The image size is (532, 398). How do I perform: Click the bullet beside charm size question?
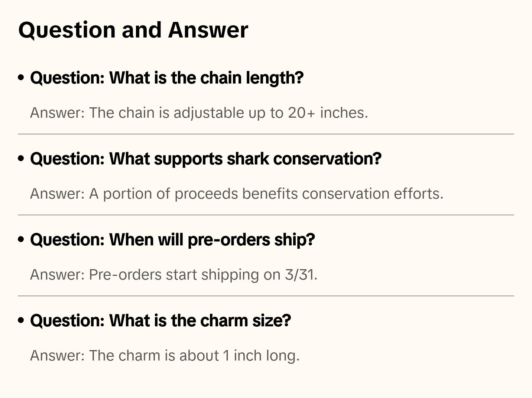[x=21, y=320]
